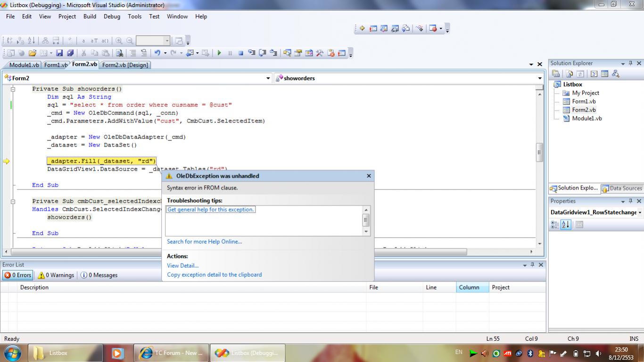The height and width of the screenshot is (362, 644).
Task: Open Breakpoints window icon with red dot
Action: (x=433, y=28)
